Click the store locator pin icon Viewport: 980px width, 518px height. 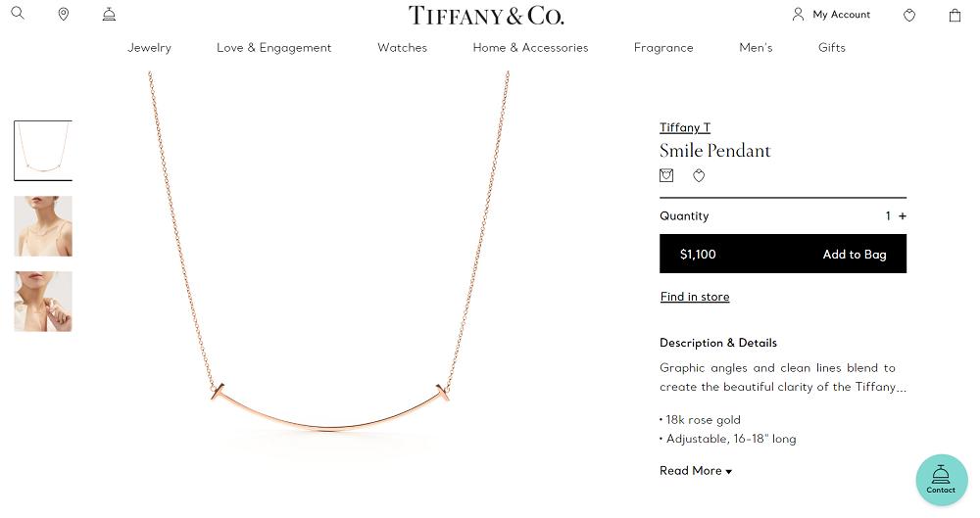pos(64,15)
